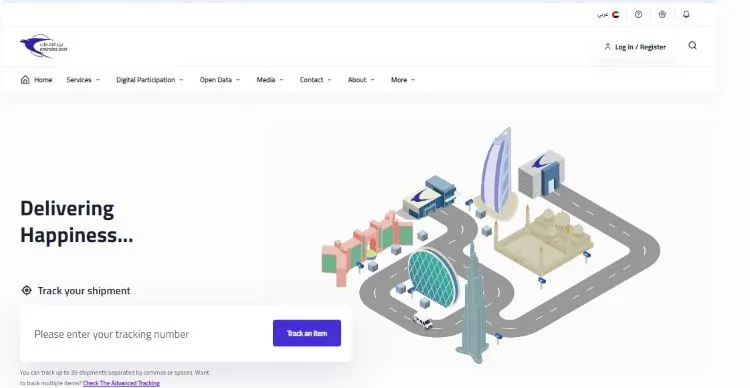Open the Media menu item
This screenshot has width=750, height=388.
[270, 80]
